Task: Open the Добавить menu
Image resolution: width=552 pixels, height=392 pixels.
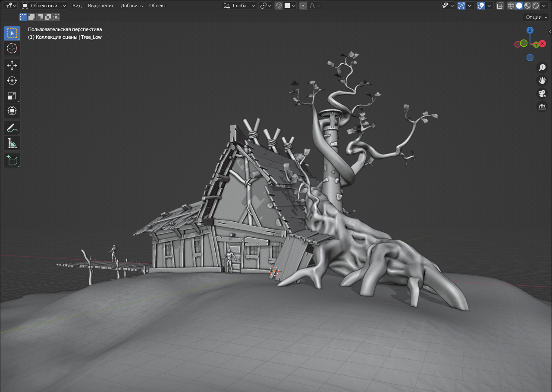Action: tap(132, 6)
